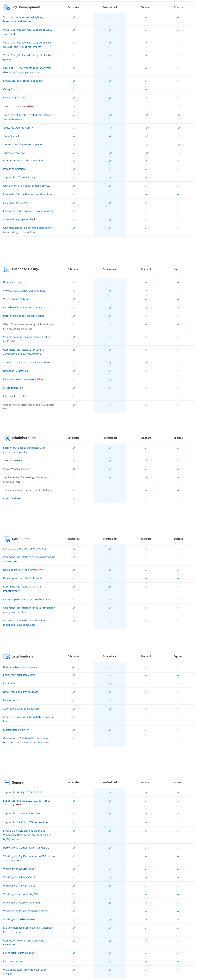The image size is (197, 980).
Task: Open Working with Google Cloud link
Action: pos(19,869)
